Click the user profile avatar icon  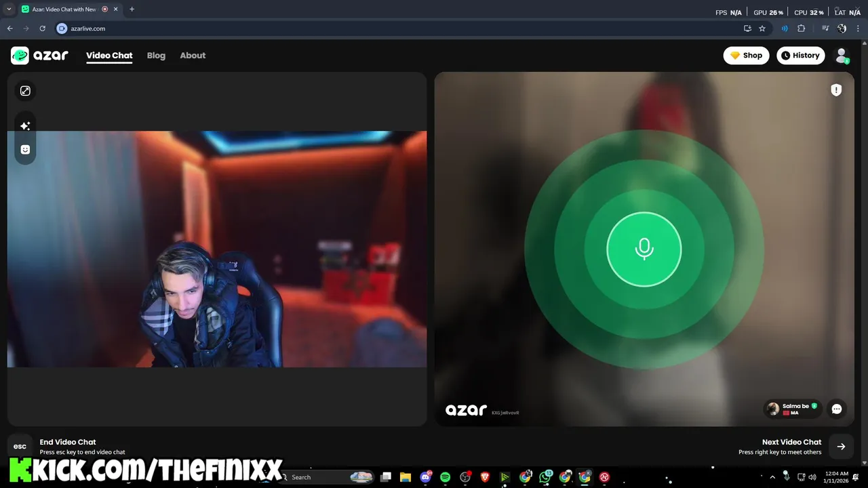(x=842, y=56)
